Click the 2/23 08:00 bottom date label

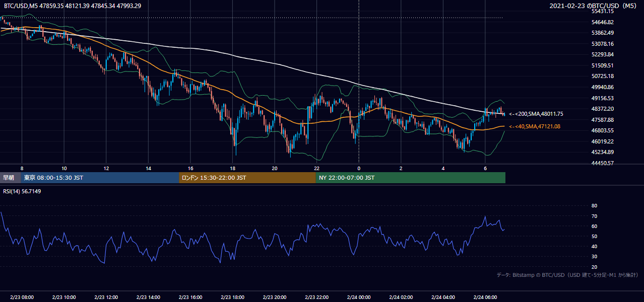(x=22, y=297)
